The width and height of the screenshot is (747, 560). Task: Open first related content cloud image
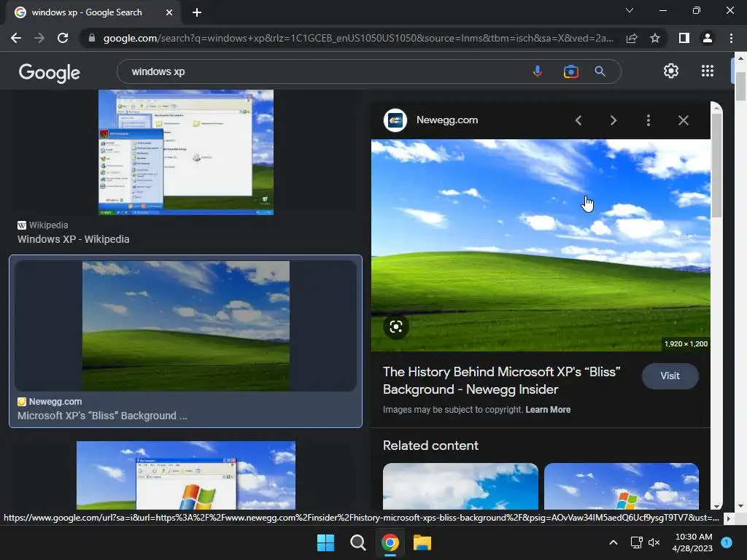(461, 486)
